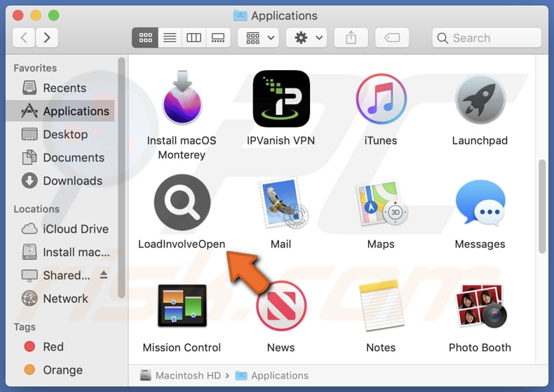This screenshot has height=392, width=554.
Task: Open the Install macOS Monterey app icon
Action: pyautogui.click(x=182, y=97)
